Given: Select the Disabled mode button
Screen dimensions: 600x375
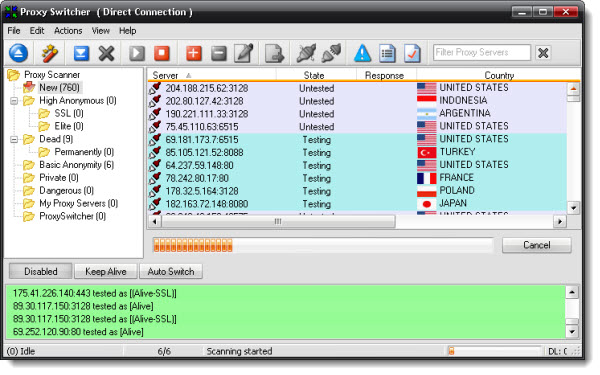Looking at the screenshot, I should [x=41, y=271].
